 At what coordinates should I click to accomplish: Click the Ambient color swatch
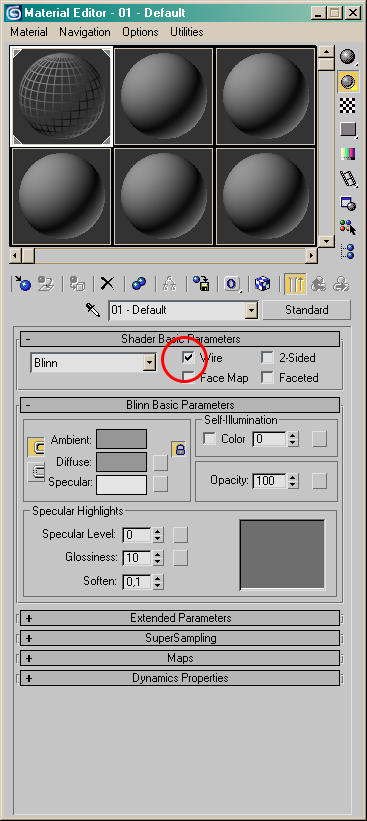point(121,439)
